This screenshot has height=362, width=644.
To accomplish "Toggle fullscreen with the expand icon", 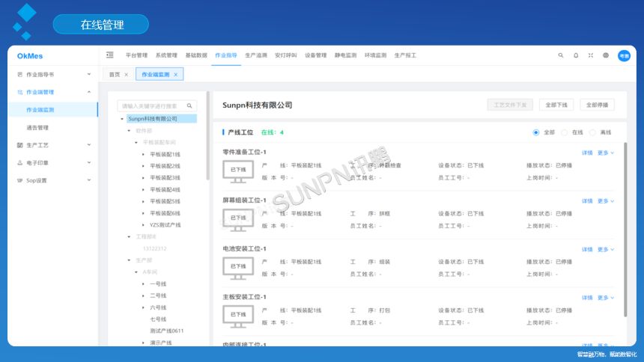I will point(591,55).
